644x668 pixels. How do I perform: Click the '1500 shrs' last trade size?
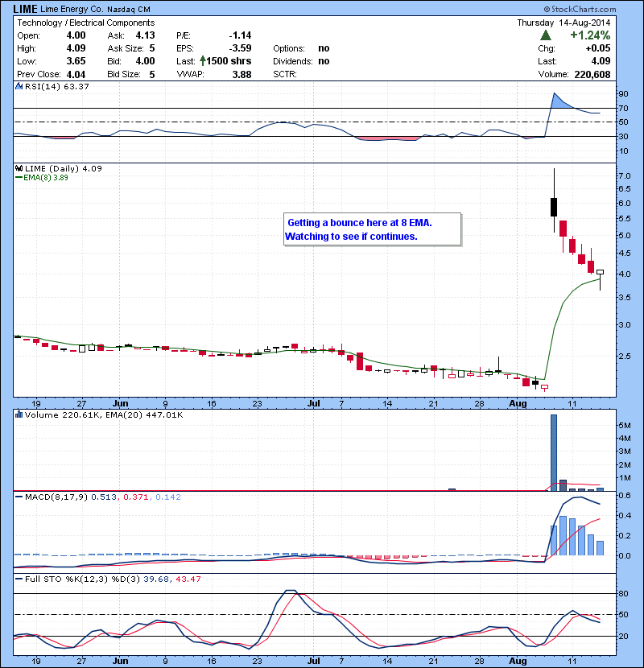click(x=229, y=61)
